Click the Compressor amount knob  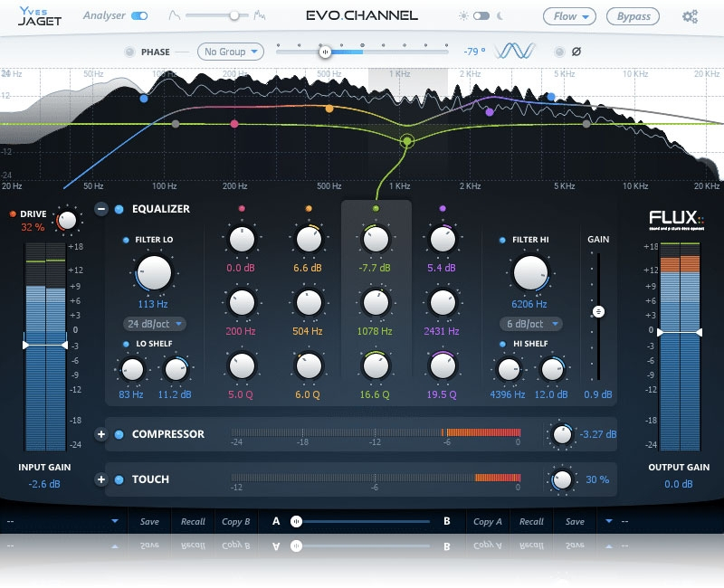tap(562, 434)
